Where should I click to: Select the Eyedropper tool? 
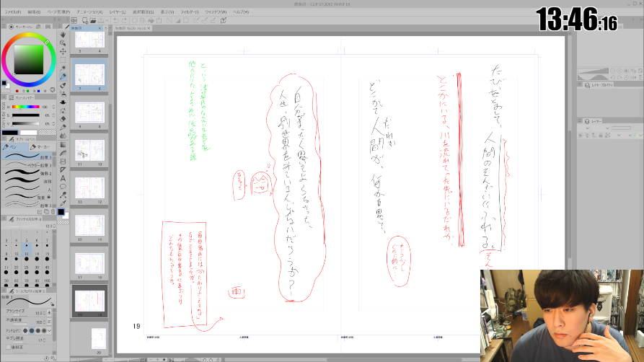[x=63, y=203]
